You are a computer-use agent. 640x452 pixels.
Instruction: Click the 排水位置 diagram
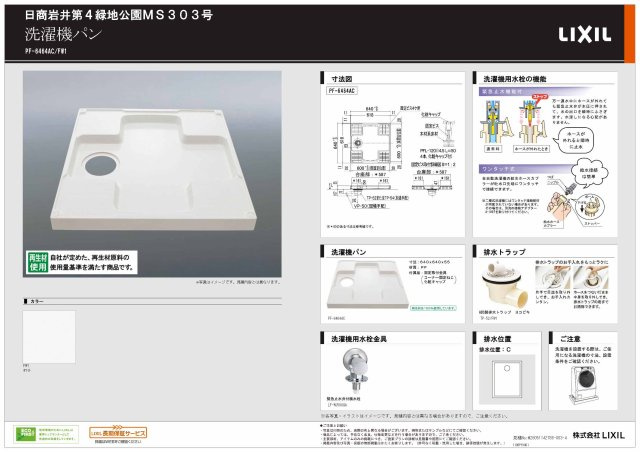(507, 379)
